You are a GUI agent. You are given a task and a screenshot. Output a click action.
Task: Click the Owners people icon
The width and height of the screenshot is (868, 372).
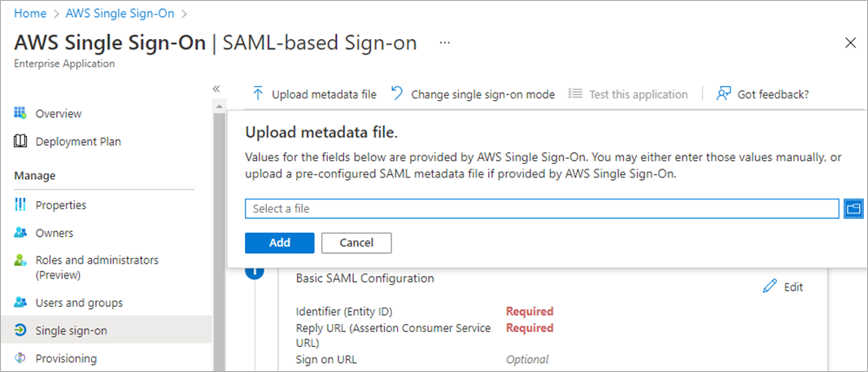[21, 233]
